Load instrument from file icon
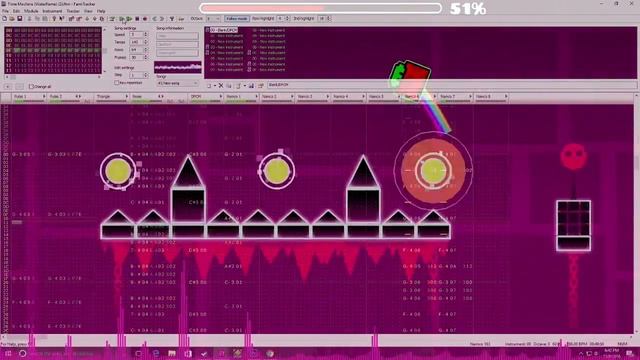Image resolution: width=640 pixels, height=360 pixels. (238, 86)
